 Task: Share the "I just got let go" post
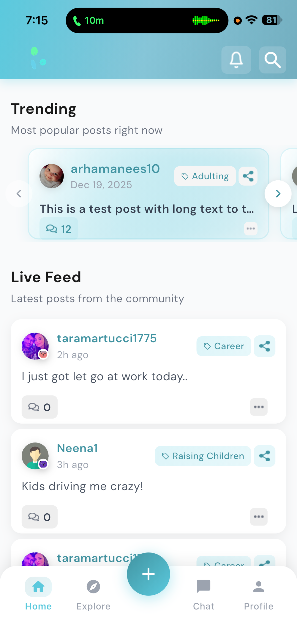264,346
